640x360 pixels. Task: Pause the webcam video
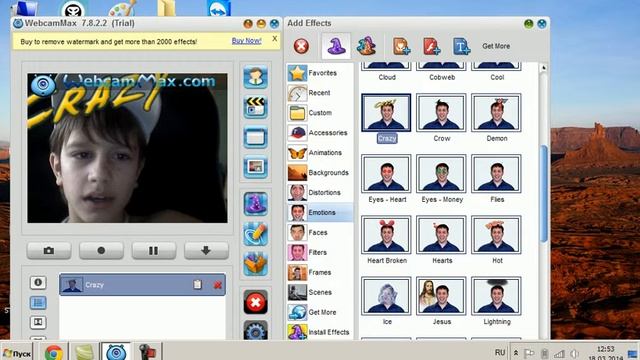pos(153,251)
